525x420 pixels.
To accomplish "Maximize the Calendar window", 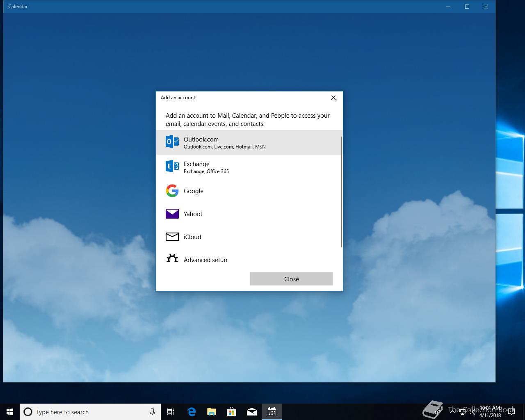I will [x=467, y=7].
